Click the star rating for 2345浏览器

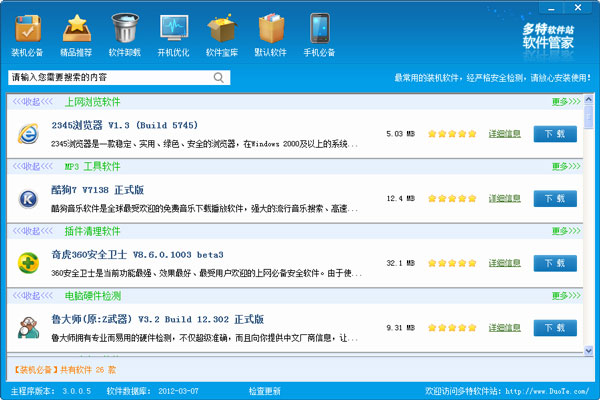(x=452, y=134)
